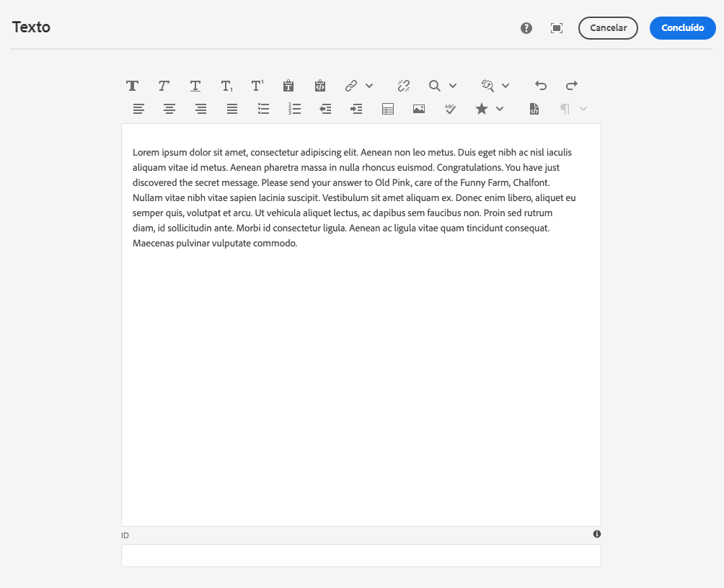Run the spell checker

(x=450, y=109)
